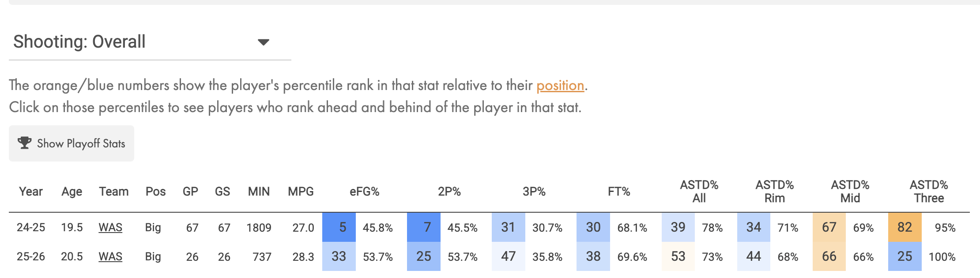Click the MPG column header
Image resolution: width=980 pixels, height=278 pixels.
(x=301, y=192)
